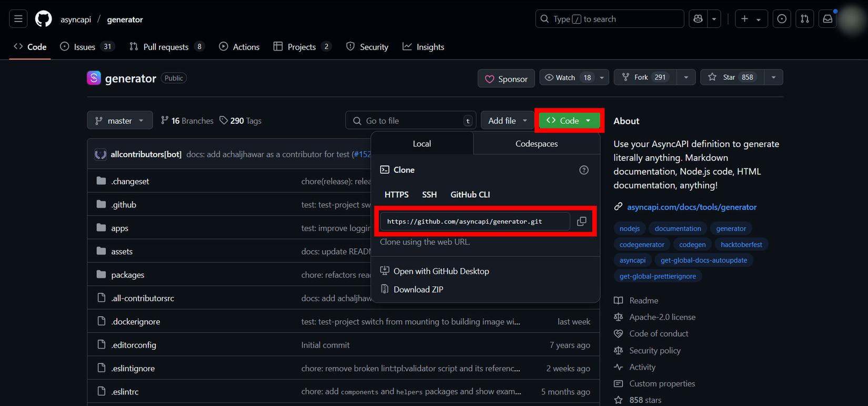Choose Download ZIP
The height and width of the screenshot is (406, 868).
pos(412,290)
